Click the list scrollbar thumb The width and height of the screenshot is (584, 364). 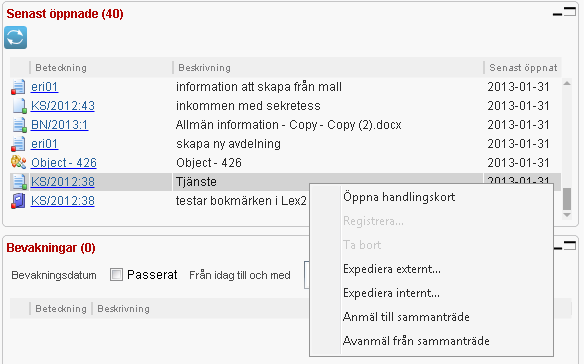tap(567, 199)
